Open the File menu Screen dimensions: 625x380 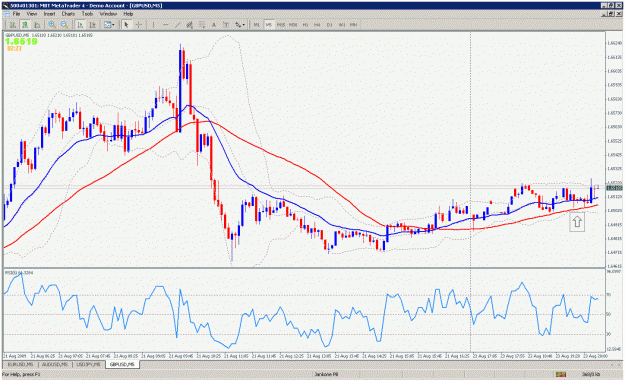16,14
